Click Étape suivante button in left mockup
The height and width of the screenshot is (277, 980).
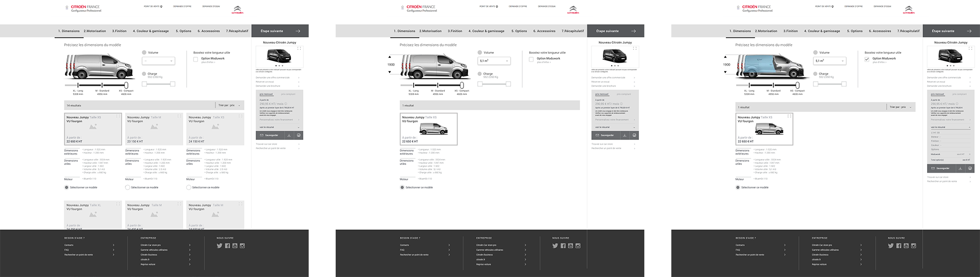[280, 31]
